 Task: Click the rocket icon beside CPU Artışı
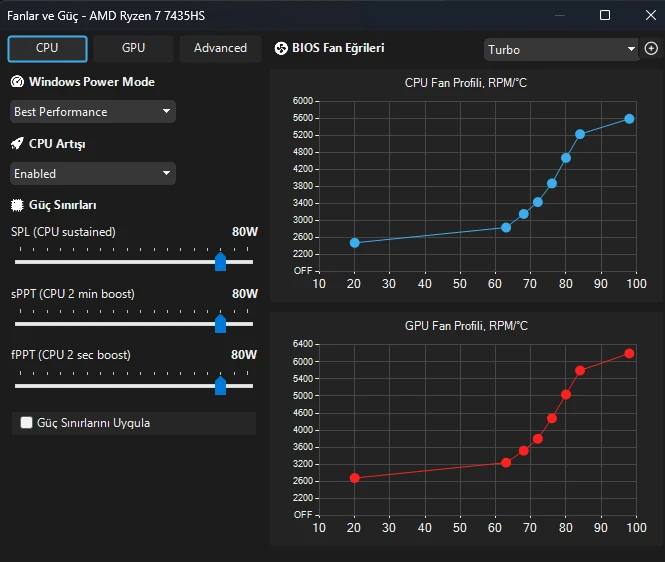coord(17,143)
